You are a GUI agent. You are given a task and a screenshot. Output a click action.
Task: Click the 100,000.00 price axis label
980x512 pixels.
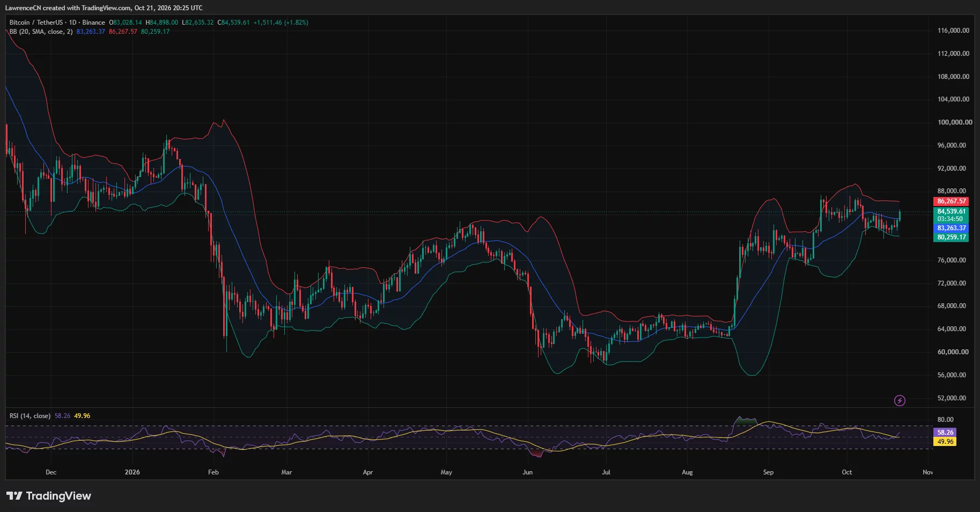coord(954,122)
